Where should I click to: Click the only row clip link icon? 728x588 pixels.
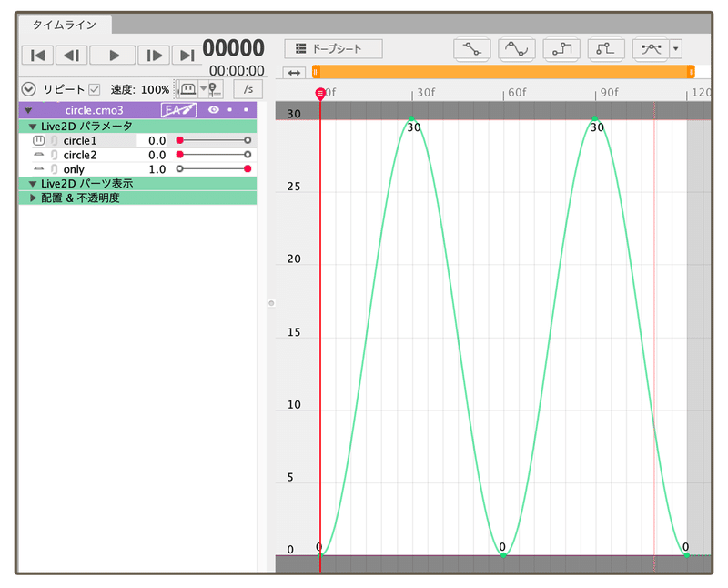(54, 169)
